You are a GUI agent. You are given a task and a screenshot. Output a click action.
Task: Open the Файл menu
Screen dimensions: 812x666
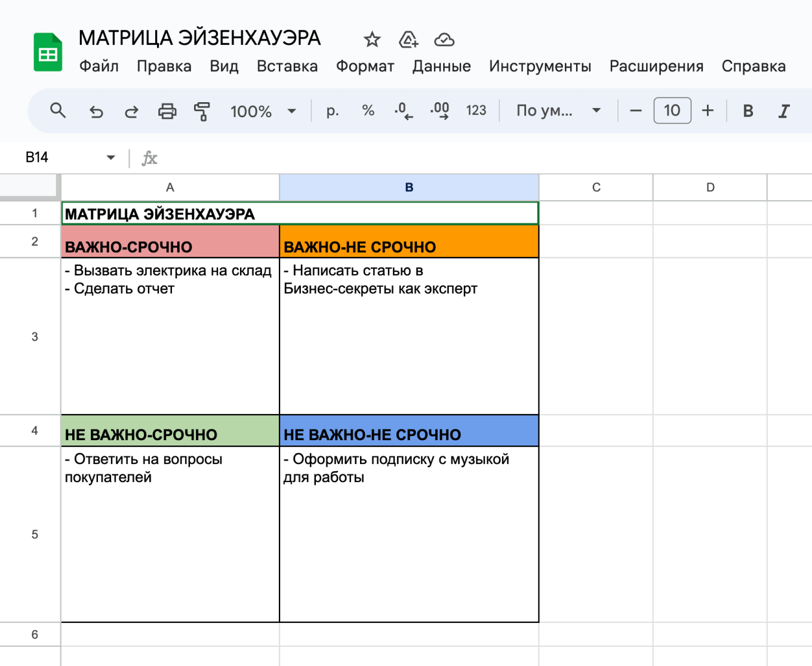pos(99,66)
